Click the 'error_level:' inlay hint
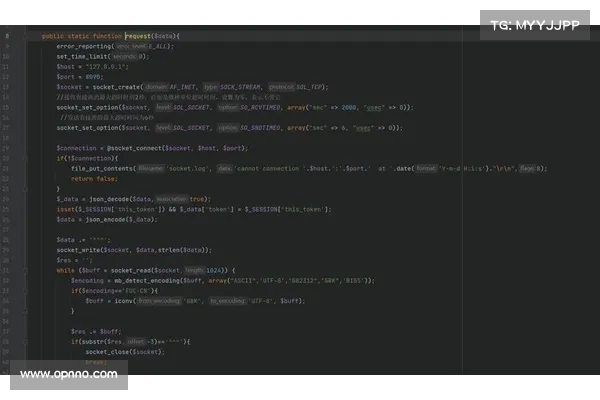This screenshot has height=400, width=600. click(x=132, y=47)
